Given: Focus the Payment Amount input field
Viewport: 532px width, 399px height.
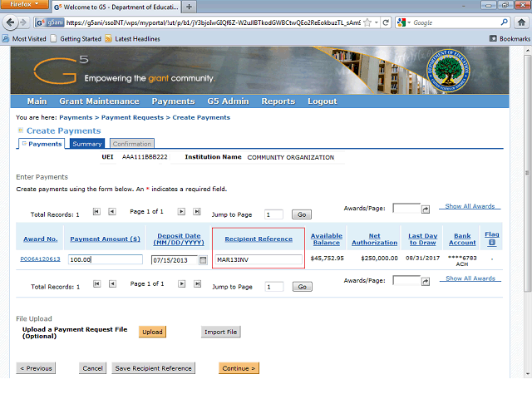Looking at the screenshot, I should click(106, 259).
